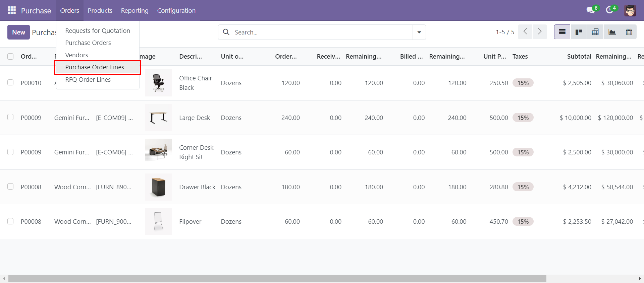This screenshot has height=283, width=644.
Task: Choose Purchase Order Lines menu entry
Action: pyautogui.click(x=95, y=67)
